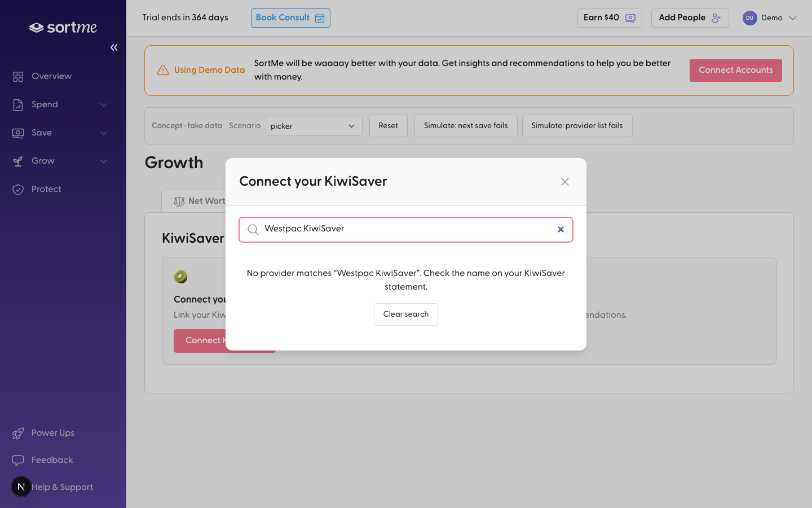
Task: Click the sortme logo
Action: tap(63, 27)
